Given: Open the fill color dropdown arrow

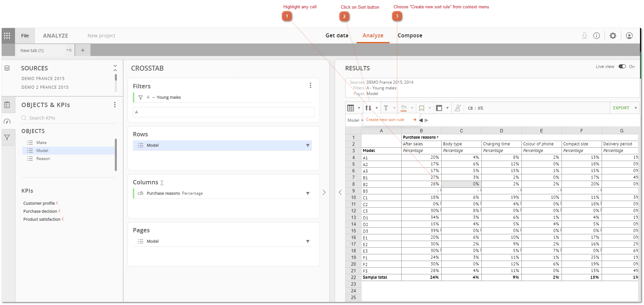Looking at the screenshot, I should click(412, 108).
